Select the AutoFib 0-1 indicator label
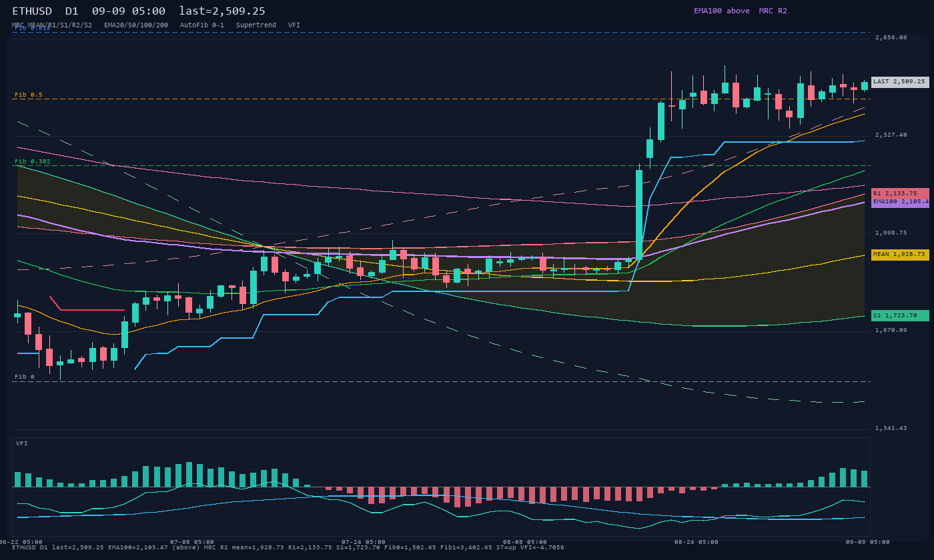934x560 pixels. 202,25
